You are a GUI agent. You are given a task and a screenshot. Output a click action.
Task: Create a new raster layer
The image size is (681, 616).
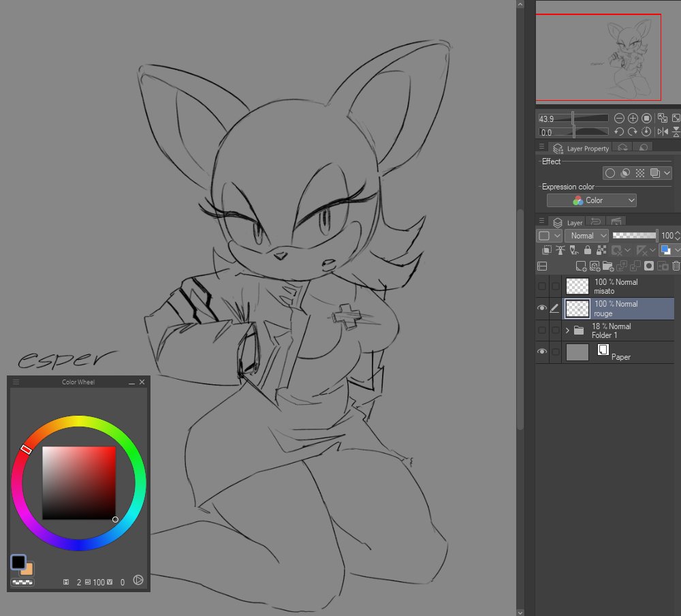click(581, 266)
